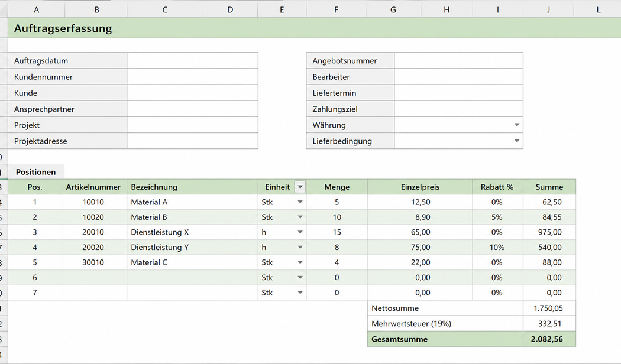Select Nettosumme value 1.750,05

click(x=549, y=308)
